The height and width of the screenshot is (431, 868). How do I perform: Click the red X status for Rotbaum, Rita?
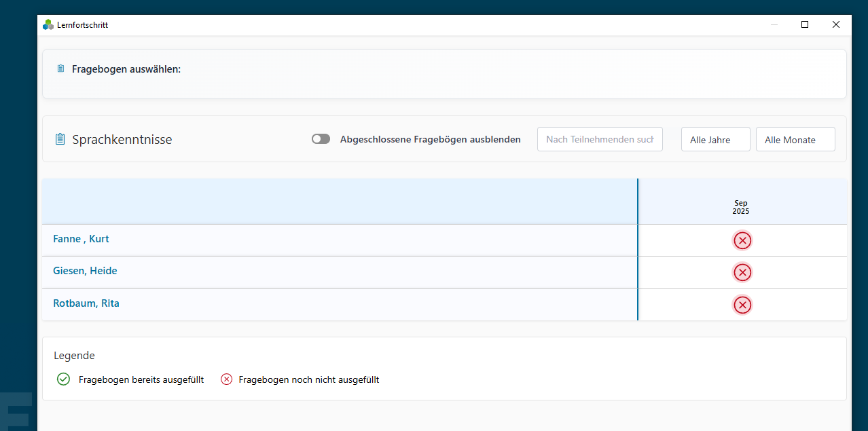point(742,305)
